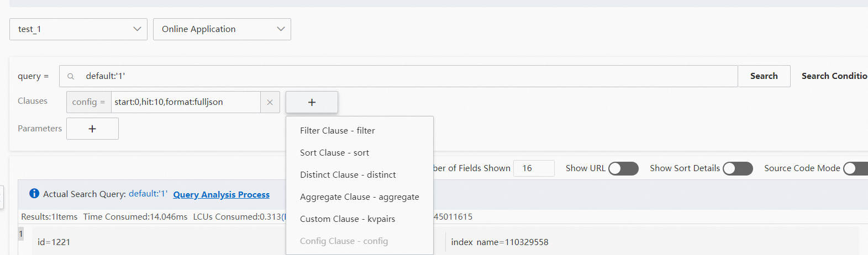Expand the Online Application dropdown

pos(222,29)
